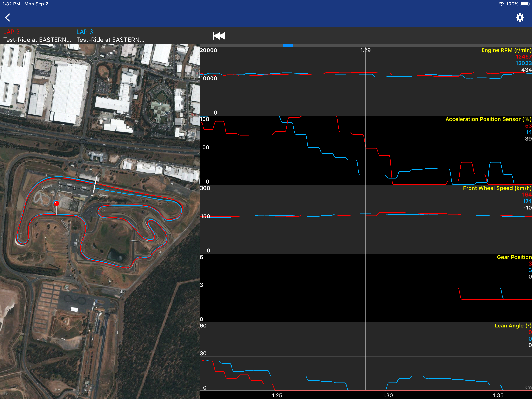
Task: Tap the 1.29 cursor distance label
Action: pyautogui.click(x=365, y=50)
